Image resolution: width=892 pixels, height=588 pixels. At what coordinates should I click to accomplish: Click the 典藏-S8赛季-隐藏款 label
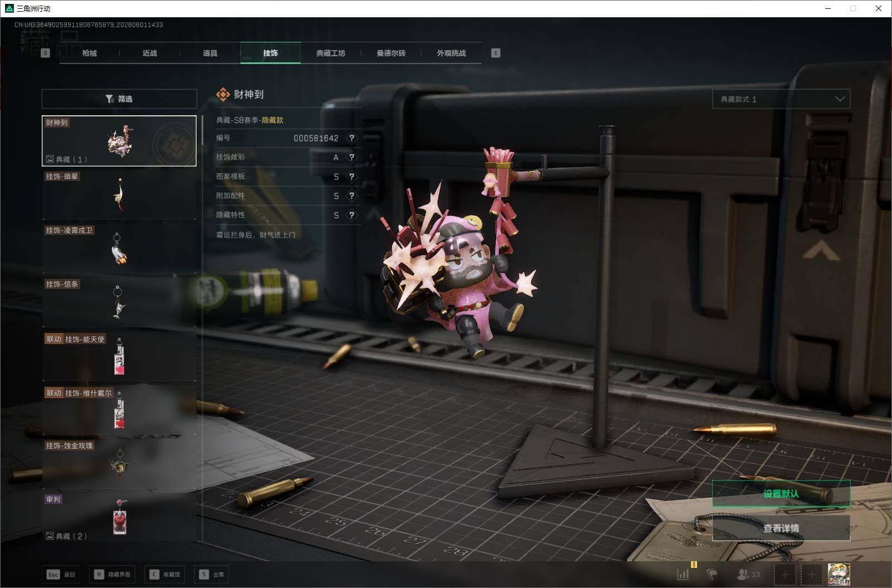[x=249, y=120]
